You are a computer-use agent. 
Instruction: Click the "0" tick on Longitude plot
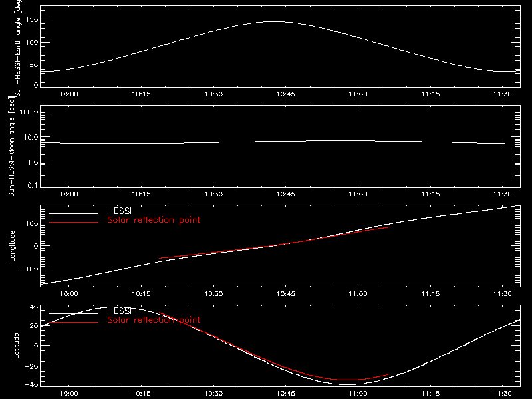point(36,246)
